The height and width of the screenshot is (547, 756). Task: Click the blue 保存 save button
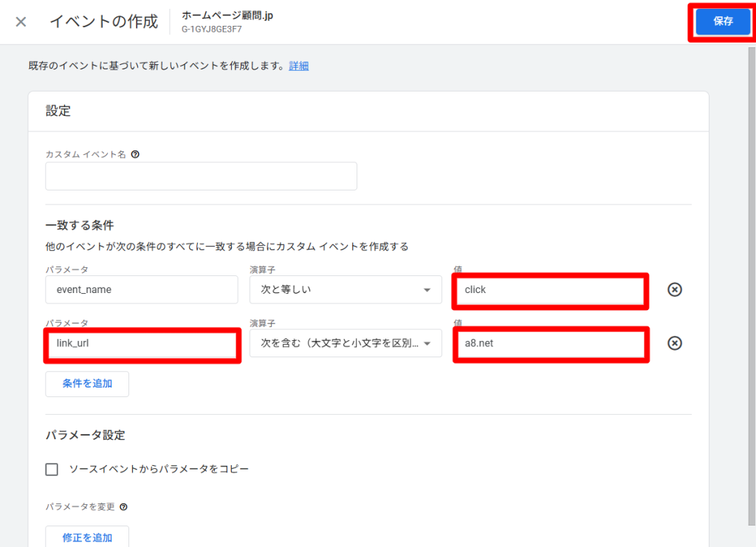(722, 21)
